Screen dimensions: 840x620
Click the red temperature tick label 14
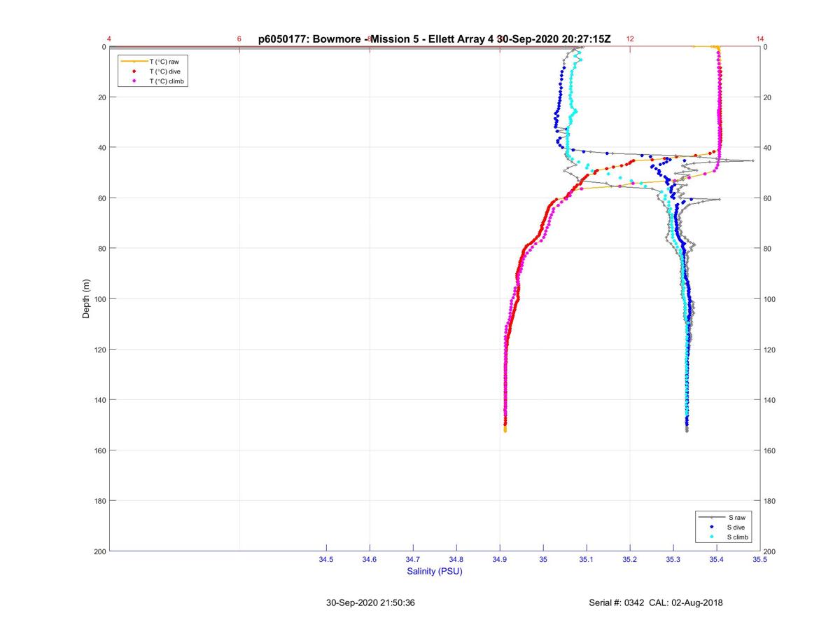pyautogui.click(x=760, y=39)
